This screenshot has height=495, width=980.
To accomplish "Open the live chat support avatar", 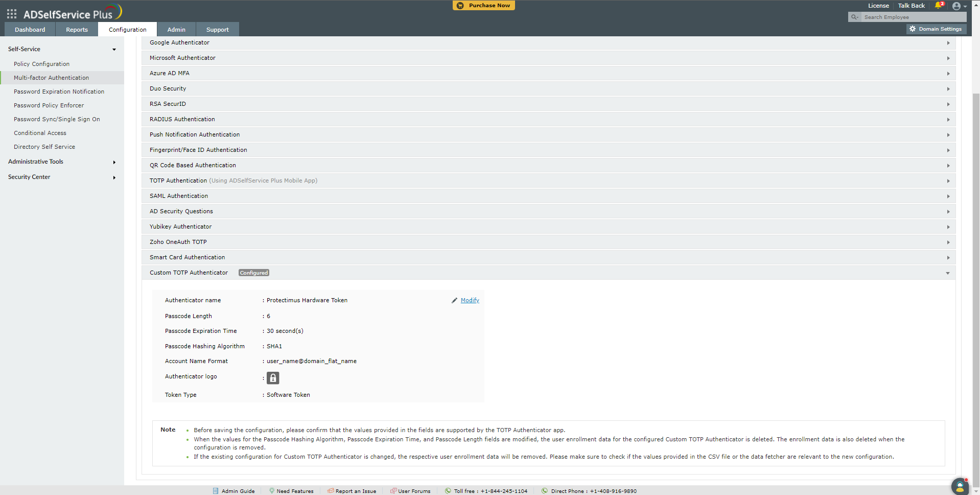I will click(x=960, y=486).
